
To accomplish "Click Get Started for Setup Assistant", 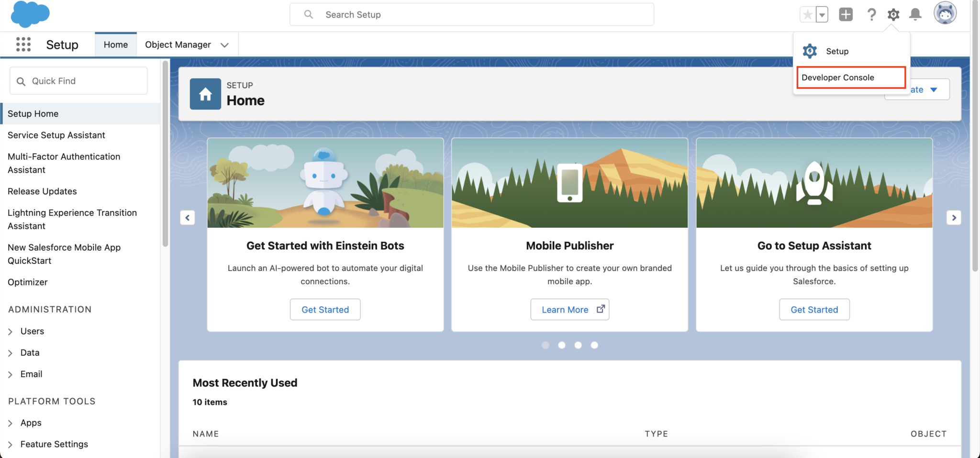I will pyautogui.click(x=814, y=310).
